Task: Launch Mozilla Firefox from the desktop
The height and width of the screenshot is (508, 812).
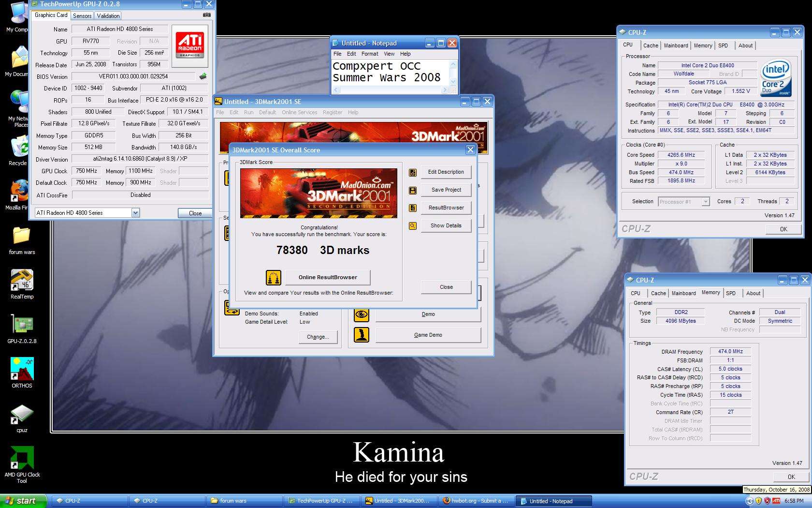Action: point(17,195)
